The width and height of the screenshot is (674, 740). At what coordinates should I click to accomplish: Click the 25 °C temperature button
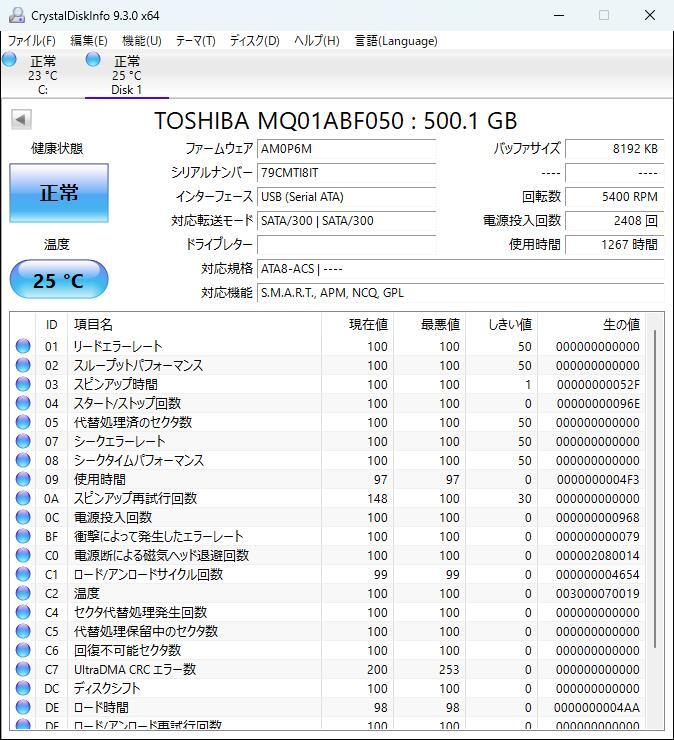[x=59, y=279]
